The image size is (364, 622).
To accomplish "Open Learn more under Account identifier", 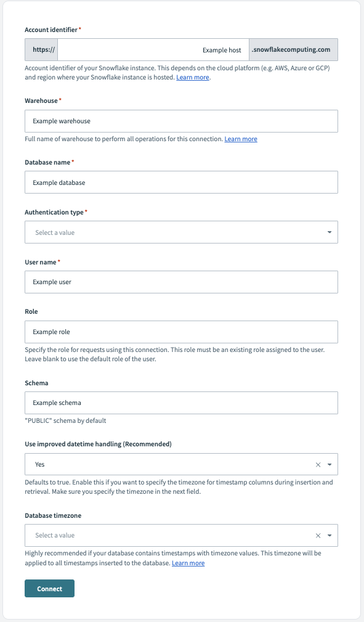I will pyautogui.click(x=193, y=78).
